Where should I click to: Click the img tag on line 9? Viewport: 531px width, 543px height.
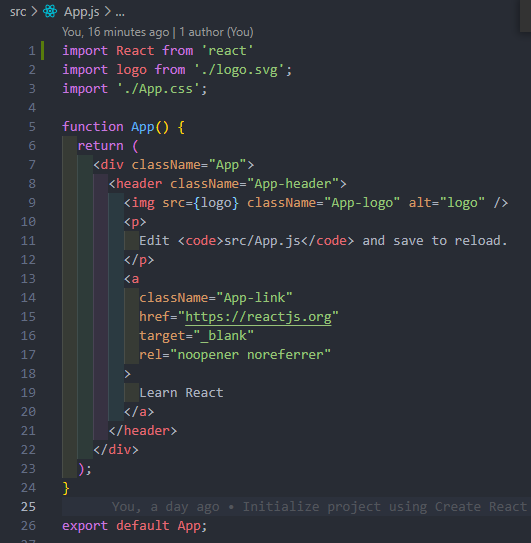click(x=316, y=203)
